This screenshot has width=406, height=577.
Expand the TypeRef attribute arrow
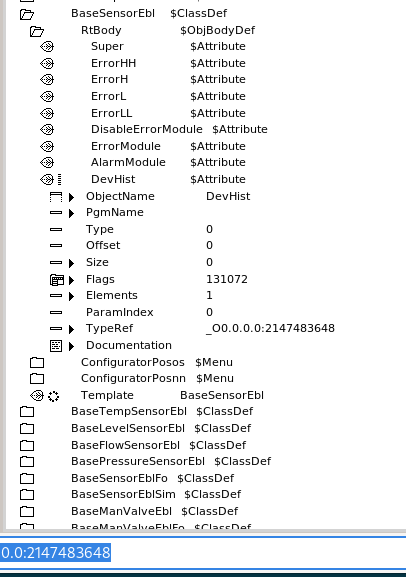pyautogui.click(x=72, y=329)
